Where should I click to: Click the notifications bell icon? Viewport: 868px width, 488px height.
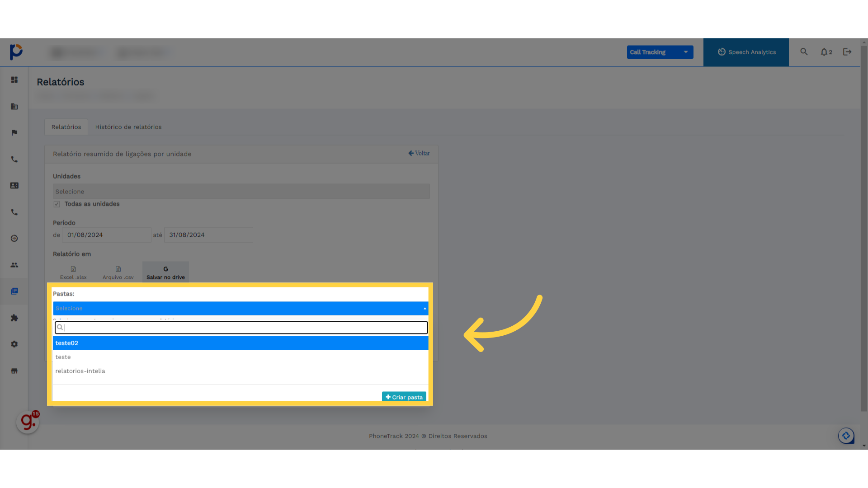point(825,52)
